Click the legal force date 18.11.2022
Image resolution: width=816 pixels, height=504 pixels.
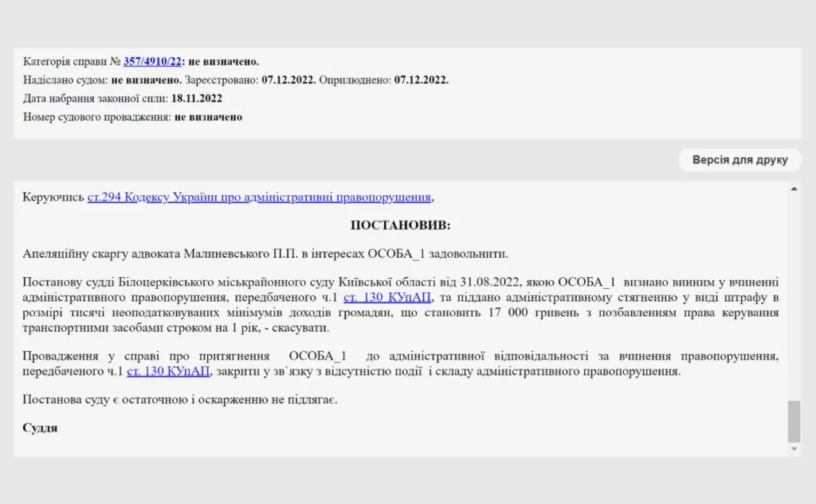[x=196, y=98]
